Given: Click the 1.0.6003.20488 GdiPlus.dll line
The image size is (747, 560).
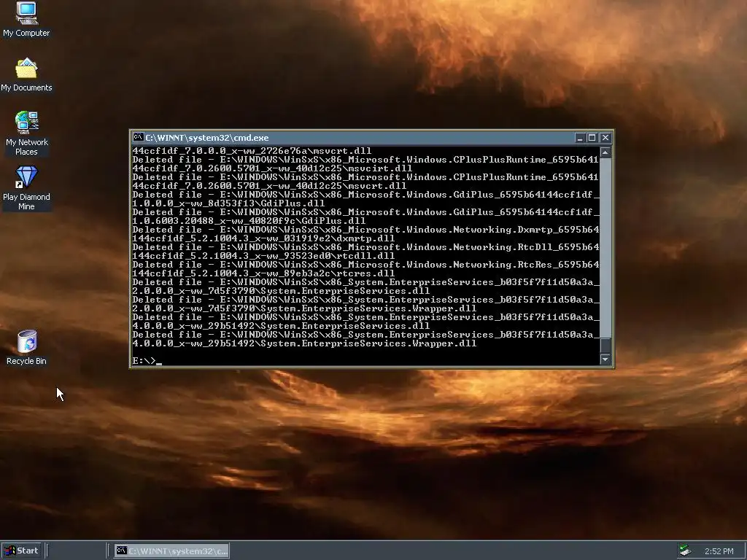Looking at the screenshot, I should [249, 220].
